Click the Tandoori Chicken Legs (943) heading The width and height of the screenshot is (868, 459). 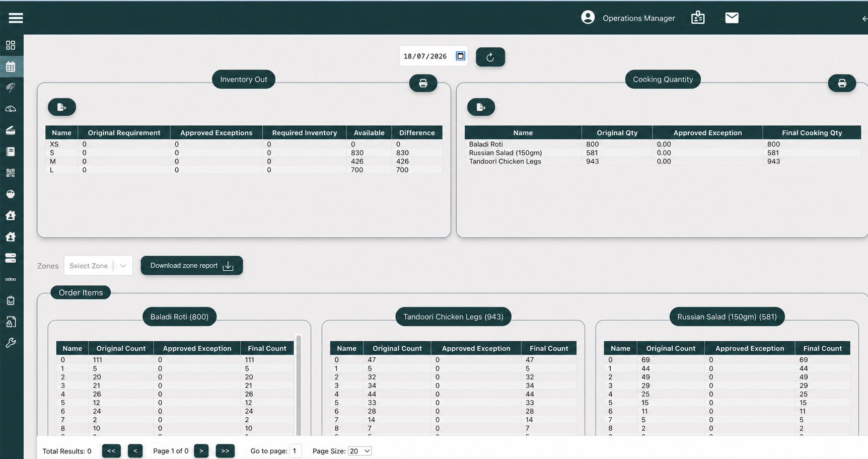453,317
